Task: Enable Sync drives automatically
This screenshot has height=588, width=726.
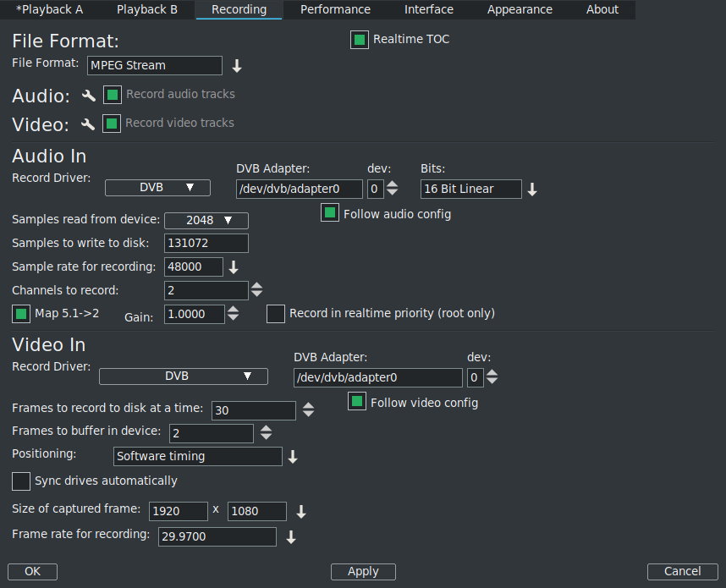Action: pyautogui.click(x=21, y=481)
